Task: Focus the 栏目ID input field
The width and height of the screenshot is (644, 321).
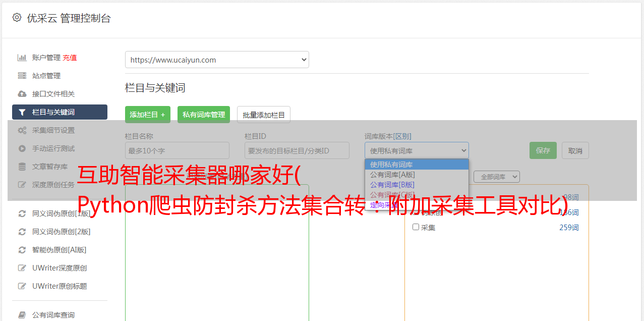Action: 297,150
